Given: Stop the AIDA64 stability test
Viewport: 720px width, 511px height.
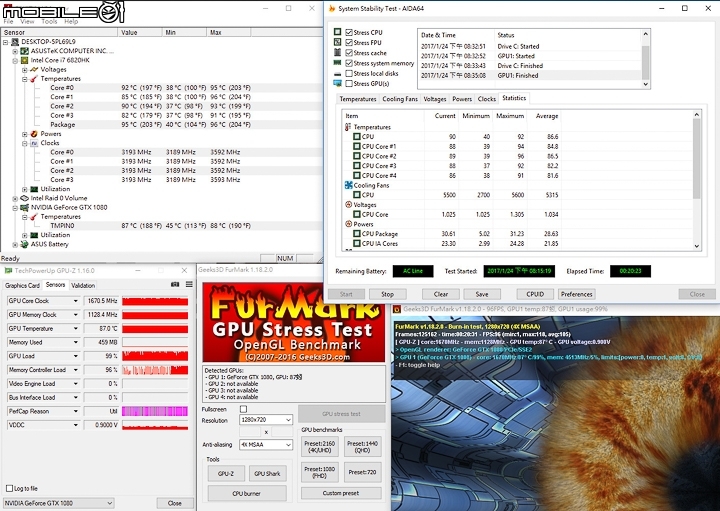Looking at the screenshot, I should [x=387, y=294].
